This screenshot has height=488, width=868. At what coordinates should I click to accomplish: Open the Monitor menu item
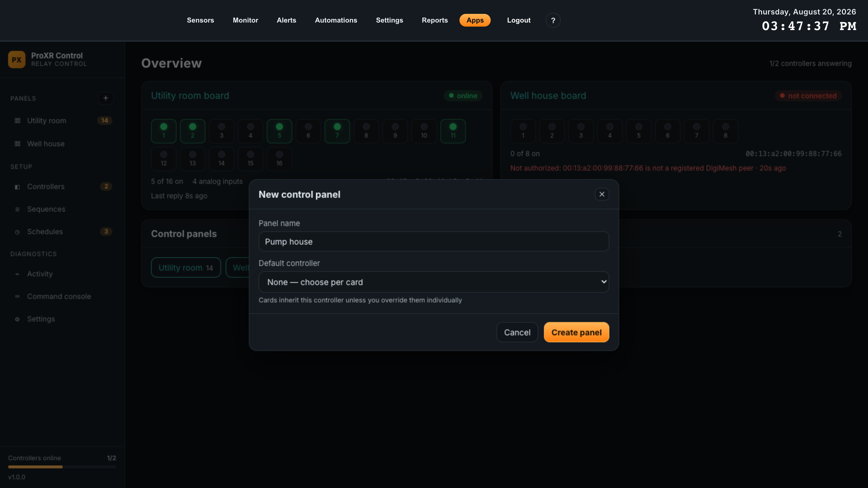coord(245,20)
